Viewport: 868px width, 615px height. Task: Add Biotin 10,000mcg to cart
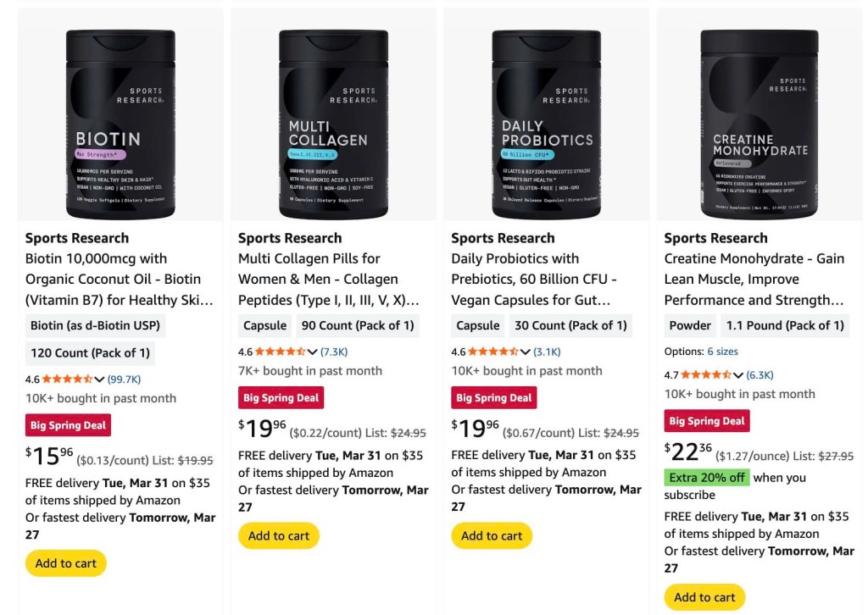click(x=66, y=563)
